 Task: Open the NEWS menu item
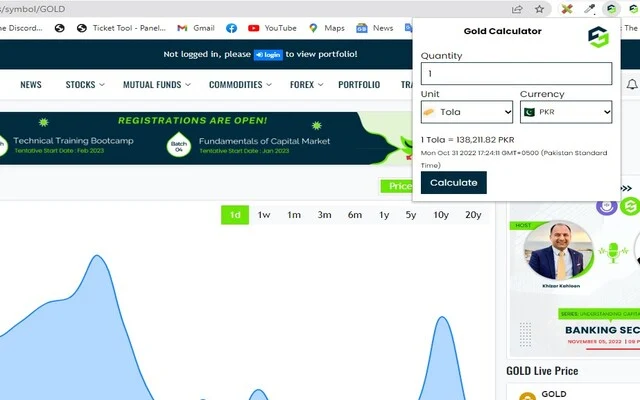[31, 84]
